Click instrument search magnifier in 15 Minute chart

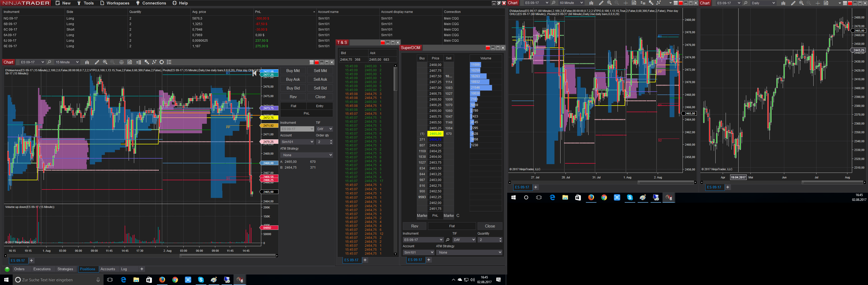tap(49, 62)
